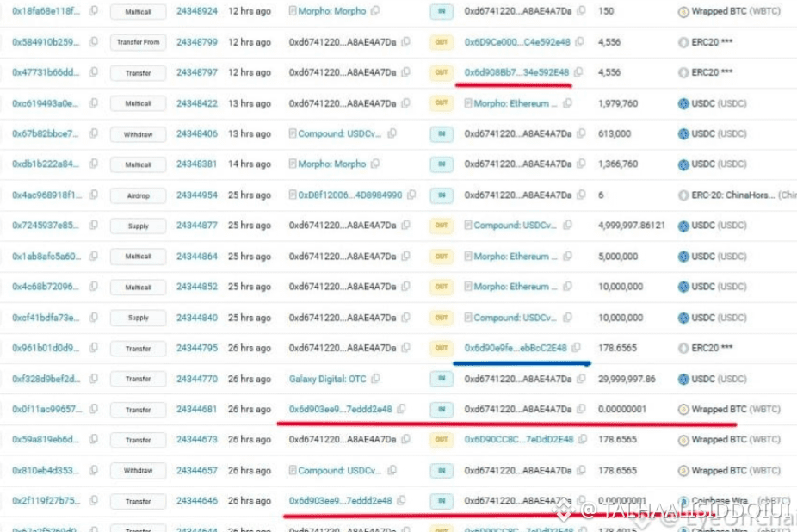Image resolution: width=797 pixels, height=532 pixels.
Task: Open the ERC-20: ChinaHors token link
Action: 733,195
